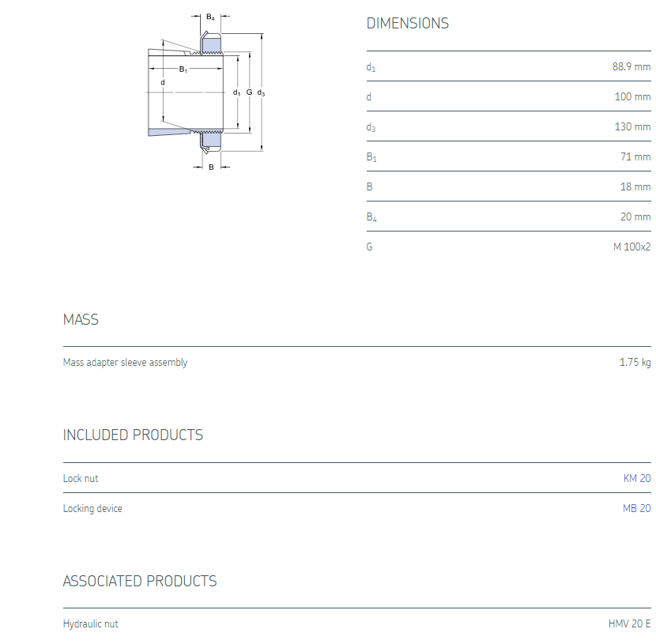The image size is (656, 644).
Task: Click the DIMENSIONS section heading
Action: (407, 24)
